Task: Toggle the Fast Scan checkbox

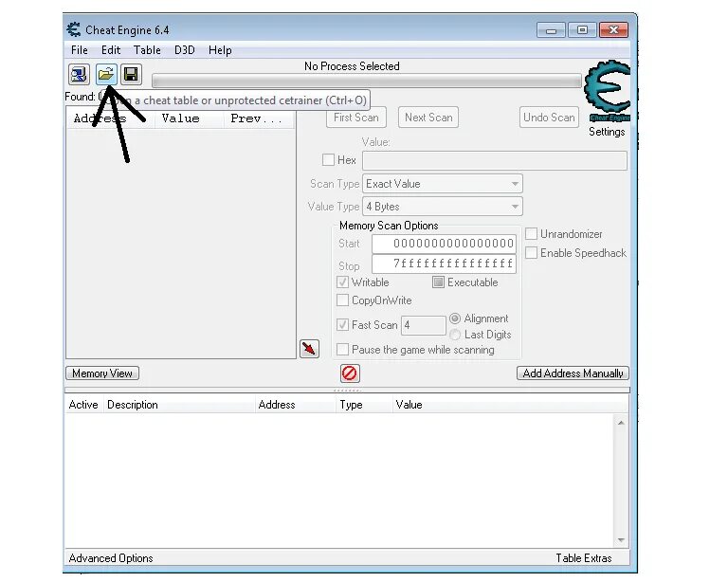Action: (342, 324)
